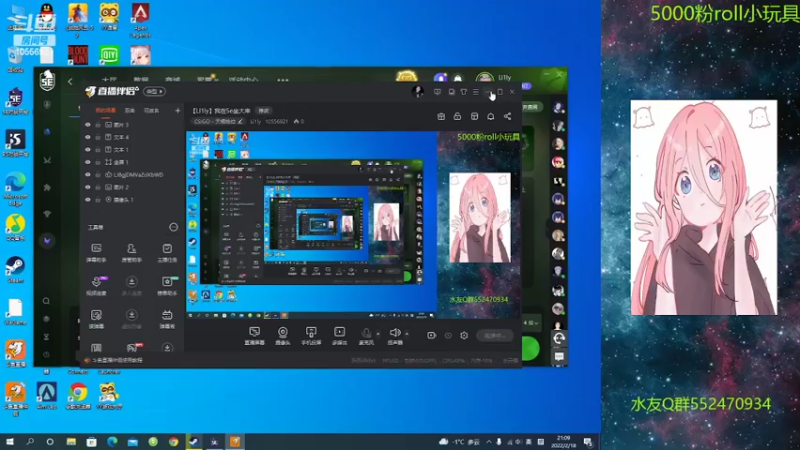Screen dimensions: 800x450
Task: Open 房管助手 tool in toolbox
Action: coord(131,253)
